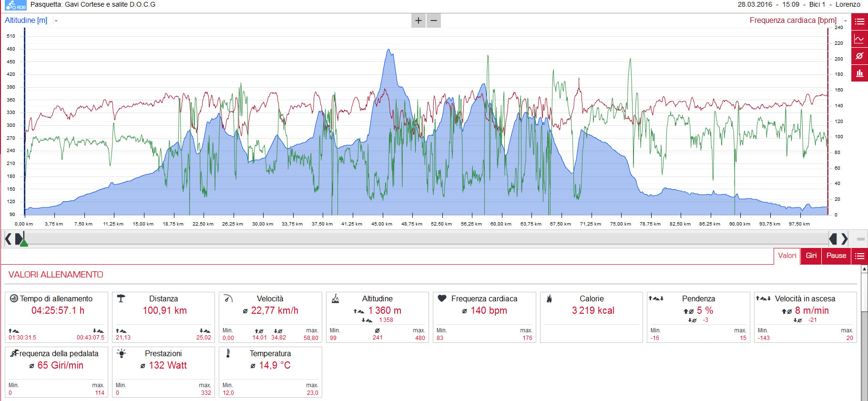Switch to the Pause tab

(x=837, y=256)
